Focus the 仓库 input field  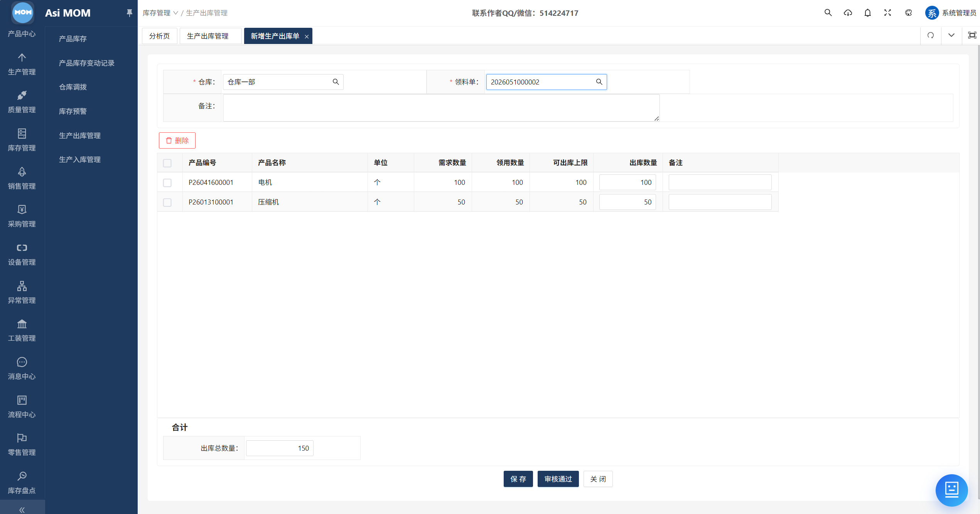coord(283,82)
